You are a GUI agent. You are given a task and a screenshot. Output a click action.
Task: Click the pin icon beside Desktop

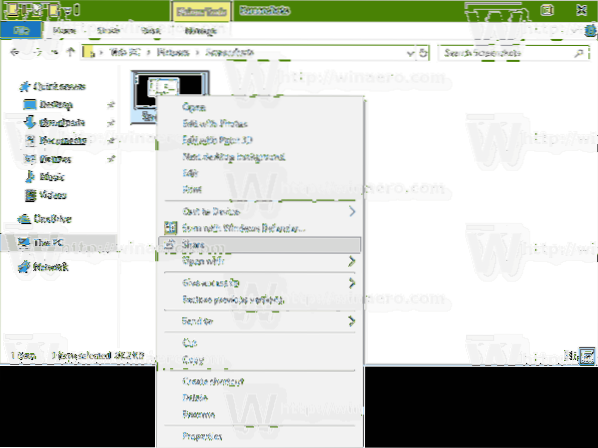[x=111, y=104]
